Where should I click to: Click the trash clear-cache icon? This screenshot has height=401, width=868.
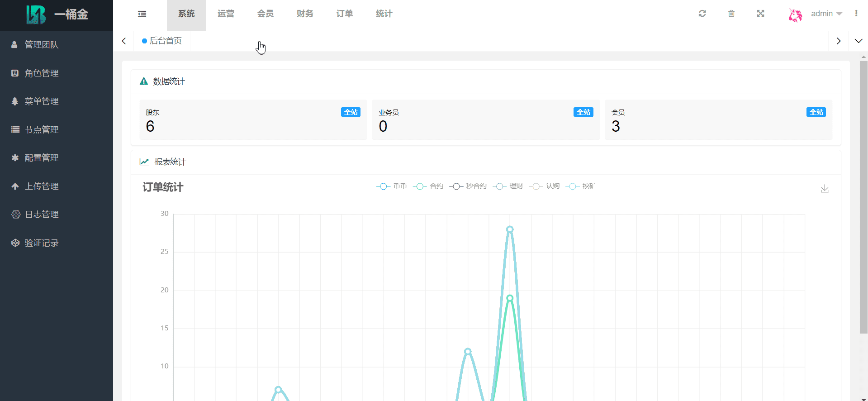[x=731, y=14]
